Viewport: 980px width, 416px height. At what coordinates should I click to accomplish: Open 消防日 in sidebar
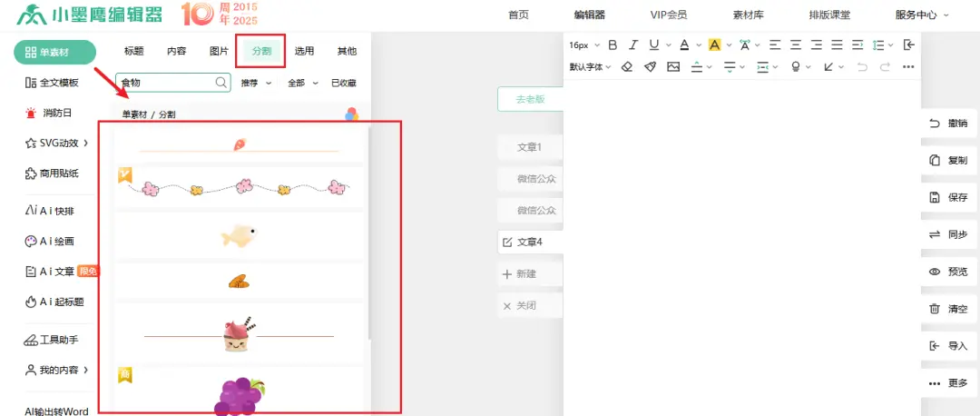pos(49,114)
